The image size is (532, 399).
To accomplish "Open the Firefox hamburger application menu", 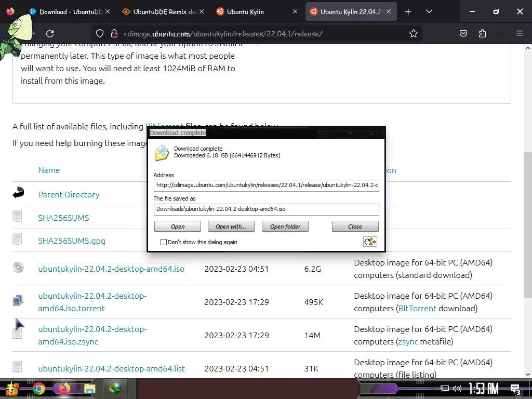I will (x=519, y=33).
